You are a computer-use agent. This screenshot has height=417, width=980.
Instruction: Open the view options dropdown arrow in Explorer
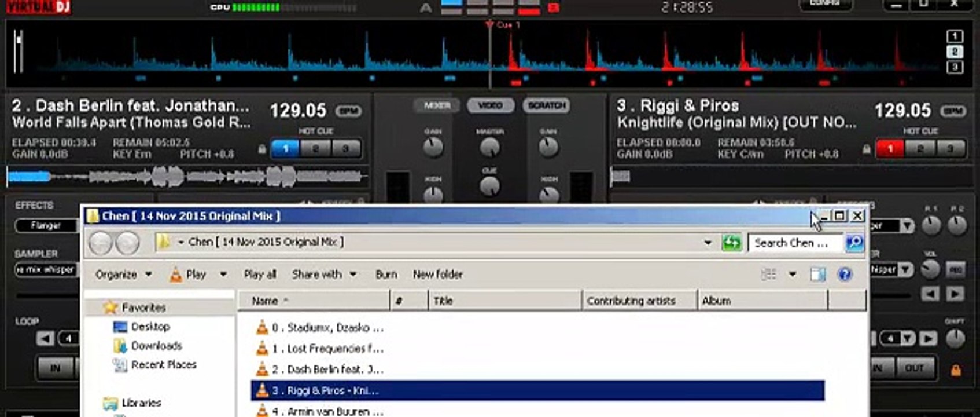click(793, 274)
